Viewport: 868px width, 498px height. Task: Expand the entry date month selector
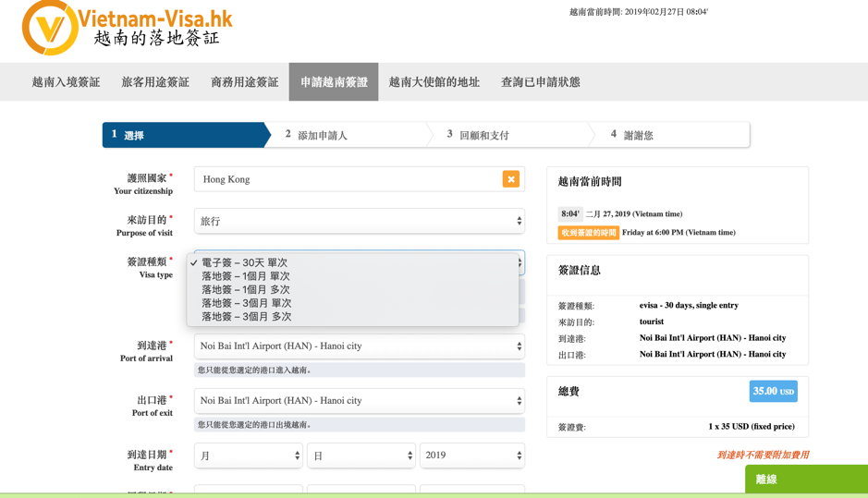(x=248, y=455)
